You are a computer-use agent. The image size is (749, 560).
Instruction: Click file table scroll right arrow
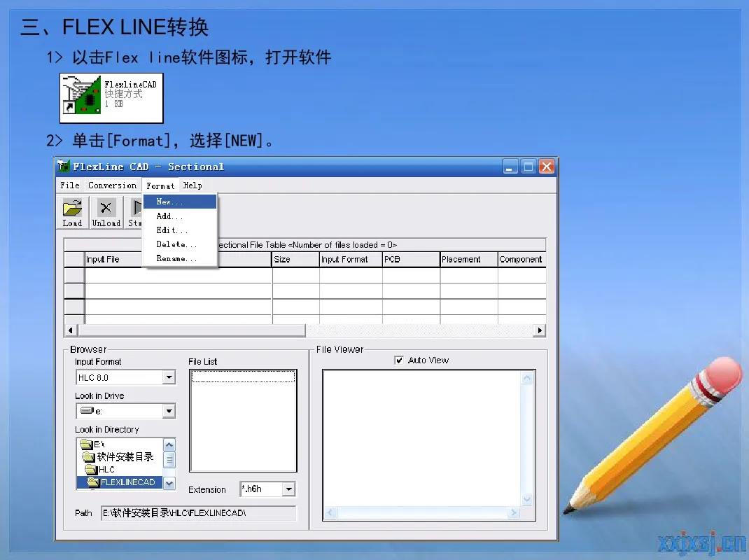click(x=539, y=330)
